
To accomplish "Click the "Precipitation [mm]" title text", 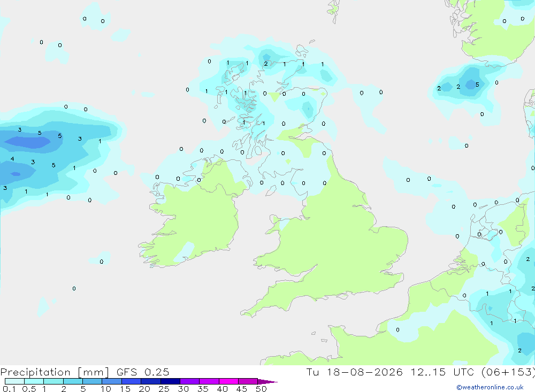I will click(x=55, y=372).
